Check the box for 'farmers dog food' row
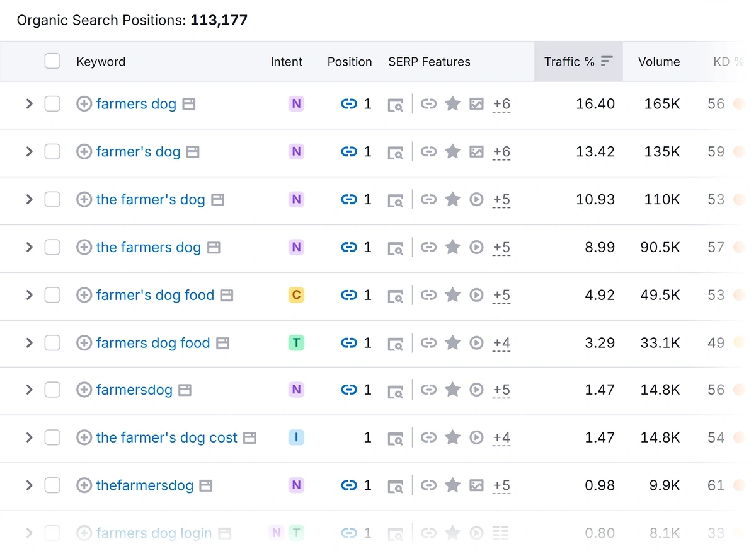The width and height of the screenshot is (756, 556). pyautogui.click(x=52, y=343)
